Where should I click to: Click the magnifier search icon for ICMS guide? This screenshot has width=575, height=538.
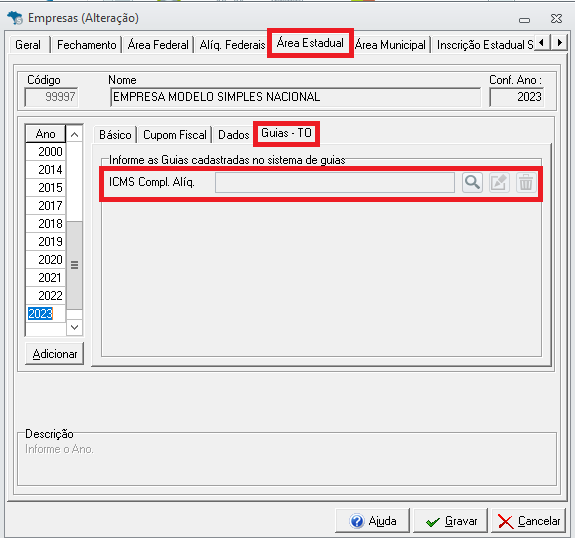[x=472, y=182]
